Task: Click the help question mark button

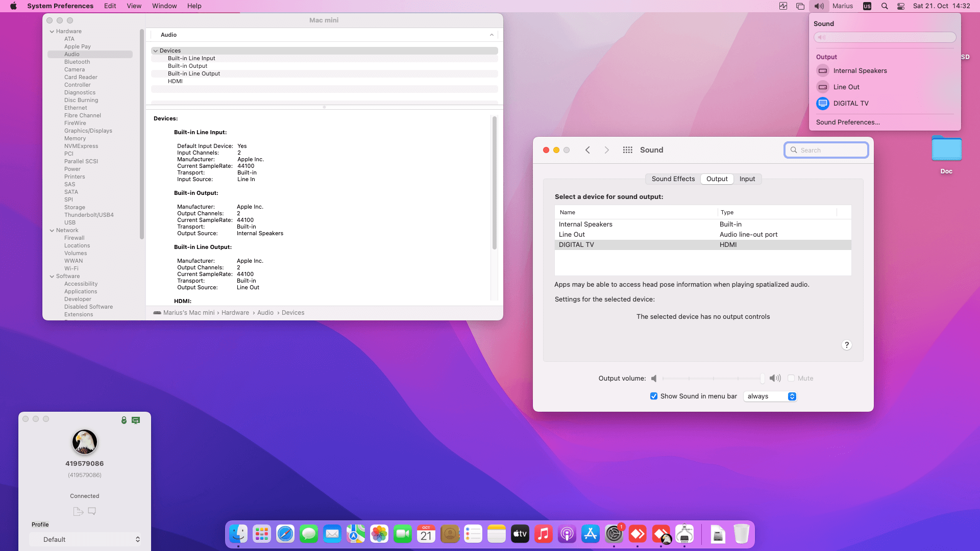Action: pos(846,345)
